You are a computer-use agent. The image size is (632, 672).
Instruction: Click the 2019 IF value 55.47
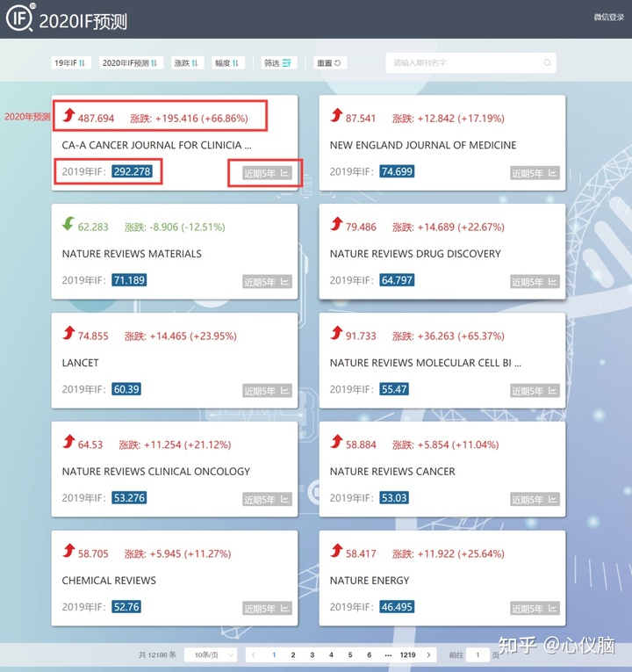pyautogui.click(x=394, y=389)
